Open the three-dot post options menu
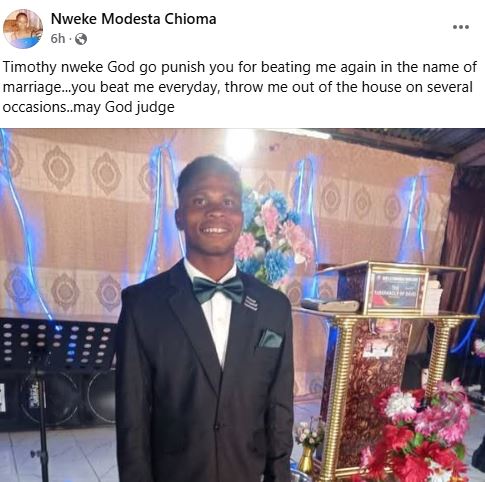 pos(461,27)
